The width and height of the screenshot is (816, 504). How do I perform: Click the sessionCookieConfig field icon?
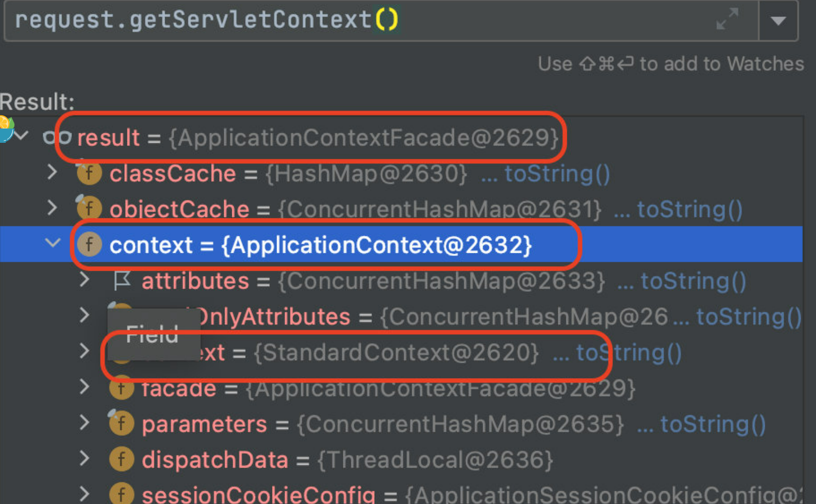tap(121, 494)
